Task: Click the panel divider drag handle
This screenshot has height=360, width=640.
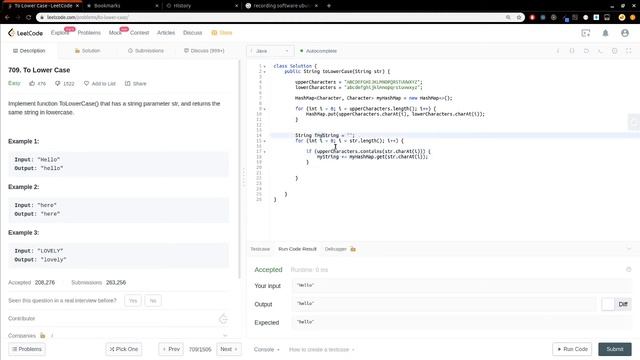Action: click(x=244, y=178)
